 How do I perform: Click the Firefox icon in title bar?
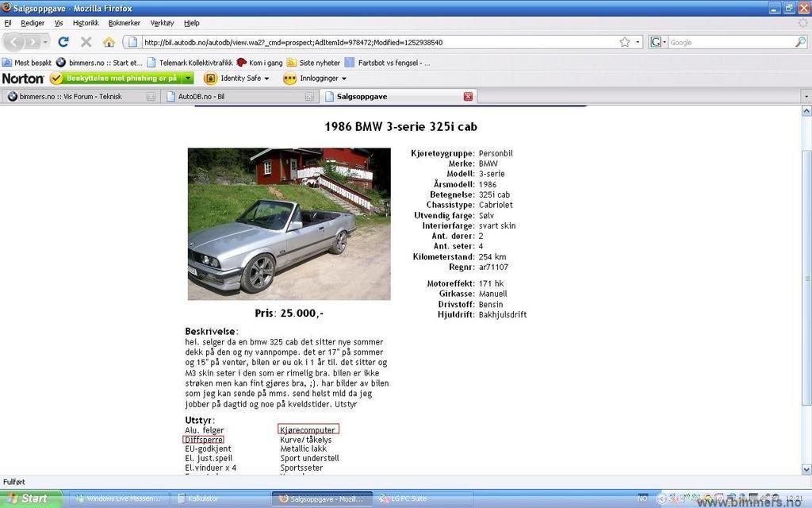6,8
